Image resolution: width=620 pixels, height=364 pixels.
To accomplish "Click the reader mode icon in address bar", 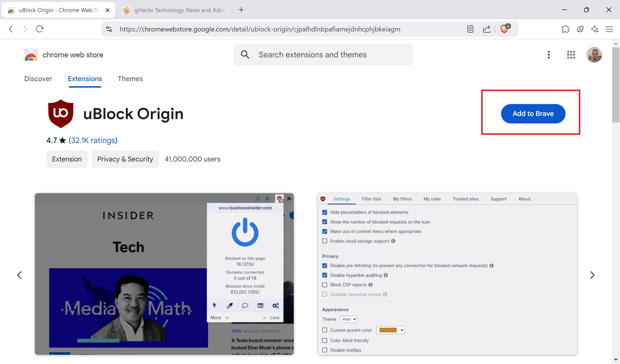I will tap(470, 29).
